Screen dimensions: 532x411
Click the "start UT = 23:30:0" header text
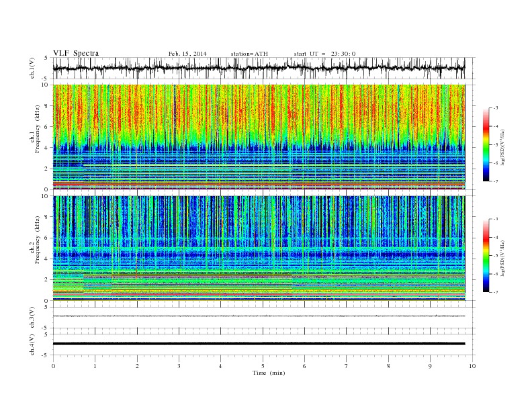(x=324, y=54)
